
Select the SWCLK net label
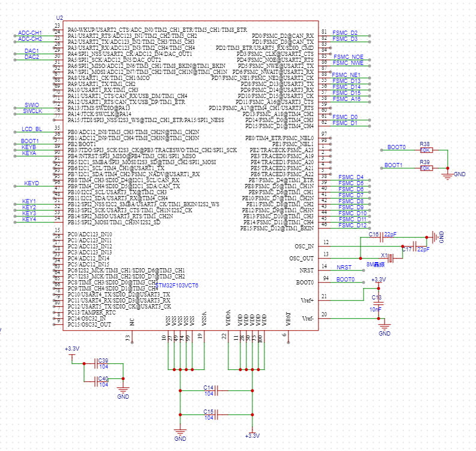coord(32,111)
